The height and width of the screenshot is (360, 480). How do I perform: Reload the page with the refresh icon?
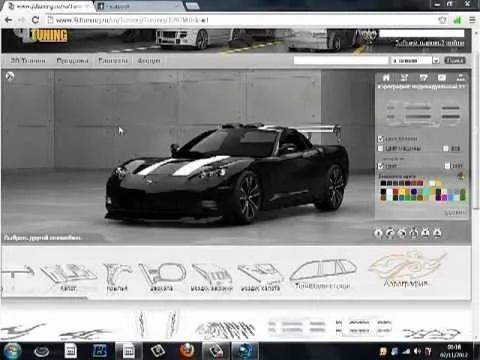[35, 20]
